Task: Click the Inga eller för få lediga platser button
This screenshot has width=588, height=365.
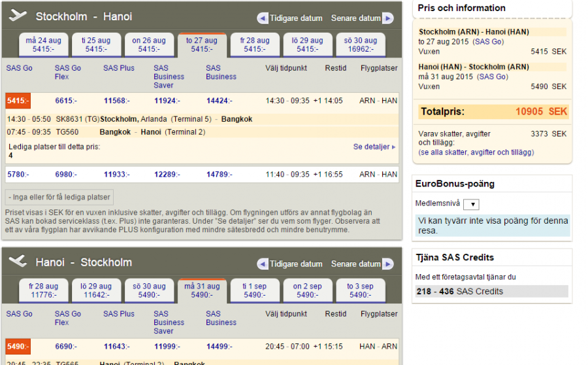Action: point(60,197)
